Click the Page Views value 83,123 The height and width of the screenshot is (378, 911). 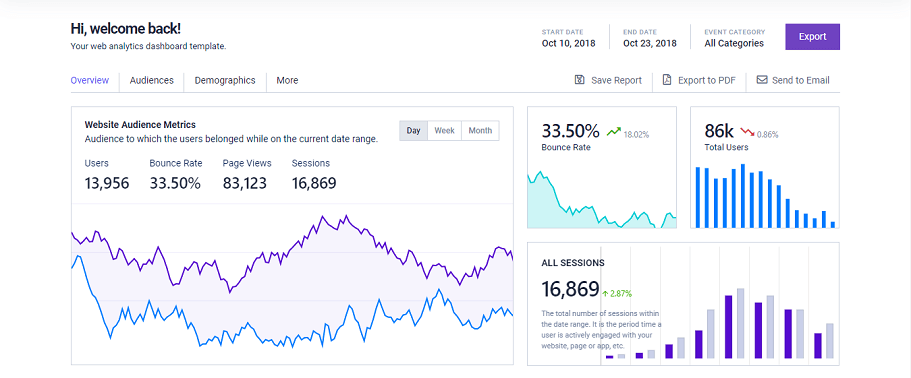pyautogui.click(x=245, y=183)
